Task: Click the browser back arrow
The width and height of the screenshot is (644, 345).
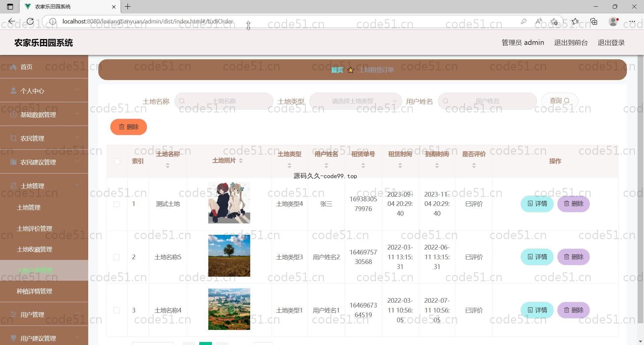Action: click(11, 21)
